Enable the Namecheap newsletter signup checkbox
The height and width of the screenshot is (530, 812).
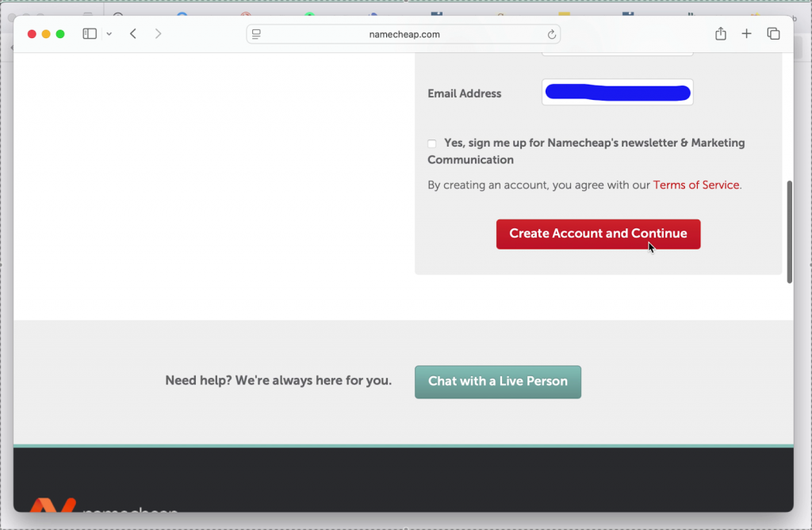[x=432, y=143]
